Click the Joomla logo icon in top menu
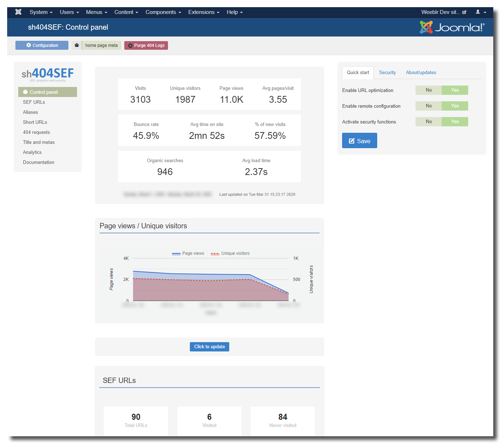Image resolution: width=504 pixels, height=447 pixels. pyautogui.click(x=18, y=12)
